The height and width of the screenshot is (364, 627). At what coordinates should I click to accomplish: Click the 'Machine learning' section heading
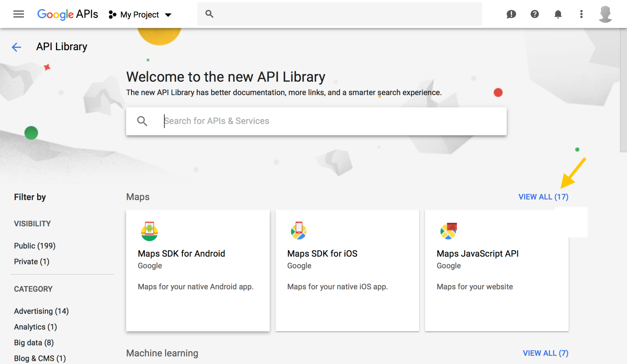coord(162,353)
